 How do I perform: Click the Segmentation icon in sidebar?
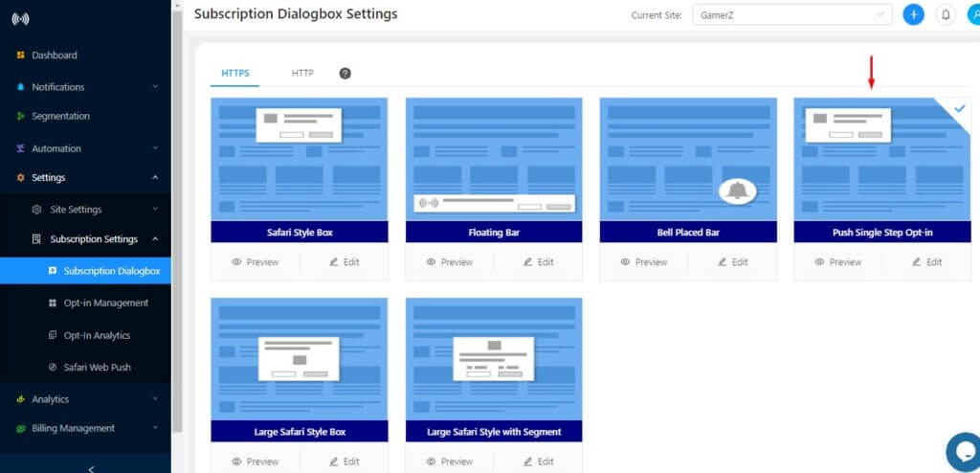[21, 117]
